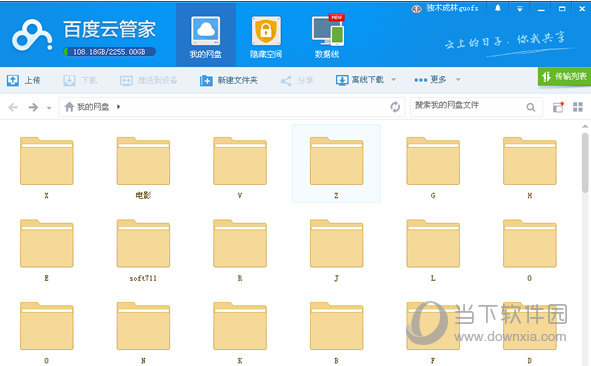Click the username 独木成林guofs
Viewport: 591px width, 366px height.
click(452, 8)
